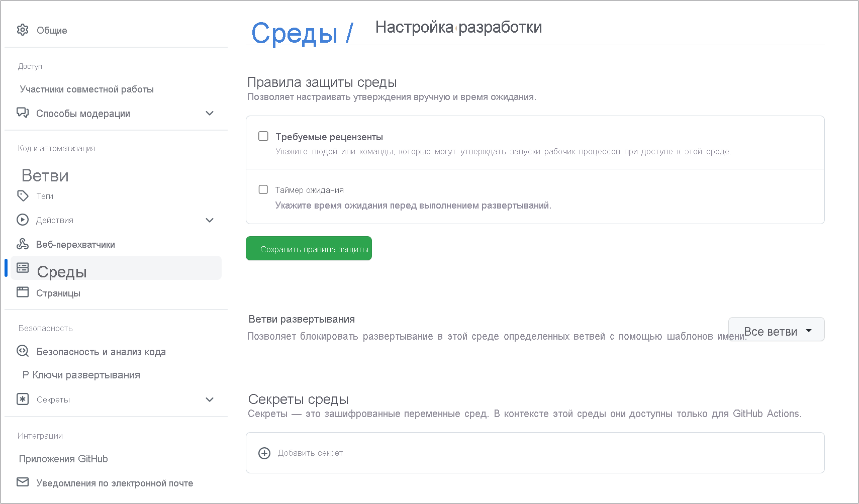Click the play icon next to Действия

click(23, 220)
